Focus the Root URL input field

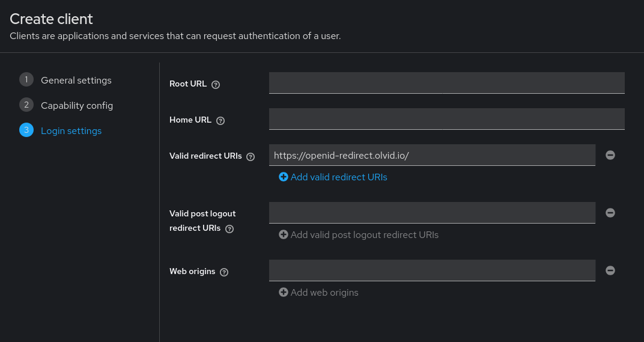click(x=447, y=83)
